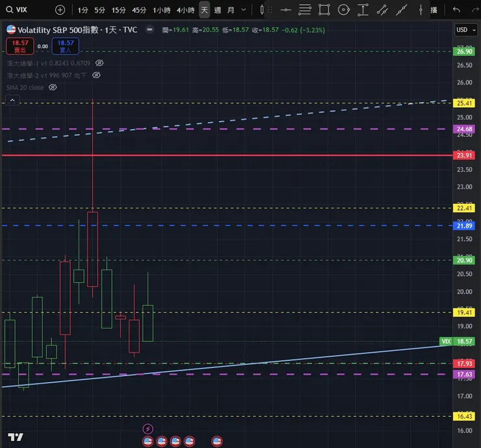Screen dimensions: 481x448
Task: Switch to the 5分 timeframe
Action: click(x=99, y=10)
